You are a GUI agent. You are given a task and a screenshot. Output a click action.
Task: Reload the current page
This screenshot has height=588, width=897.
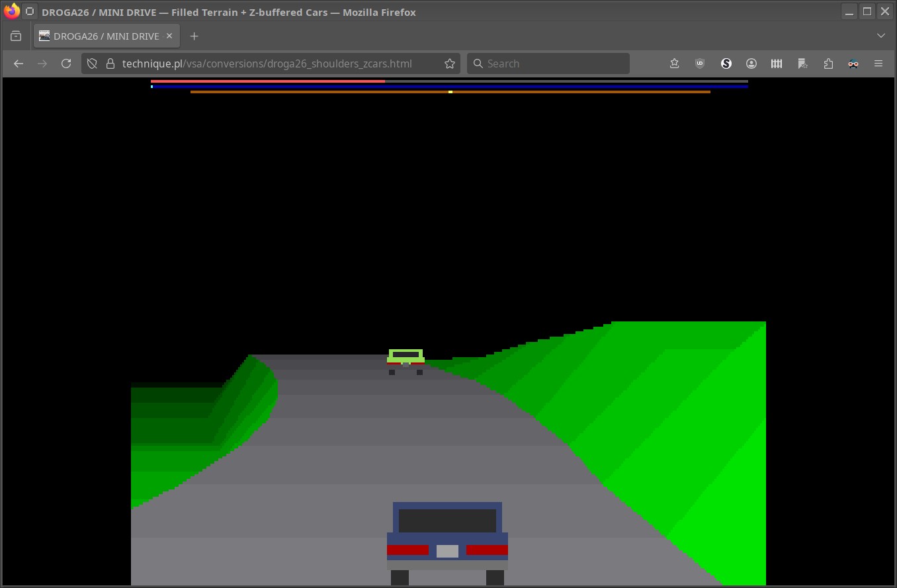click(66, 63)
